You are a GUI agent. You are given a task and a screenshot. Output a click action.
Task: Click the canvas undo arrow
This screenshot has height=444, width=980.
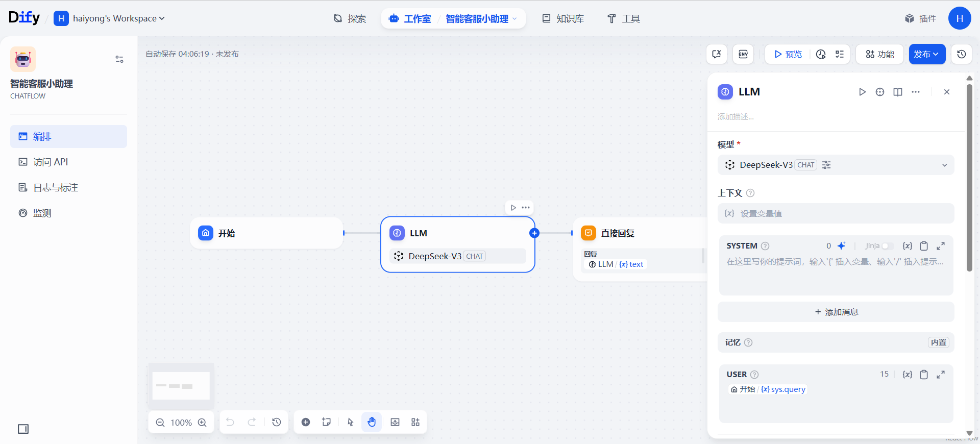coord(230,422)
